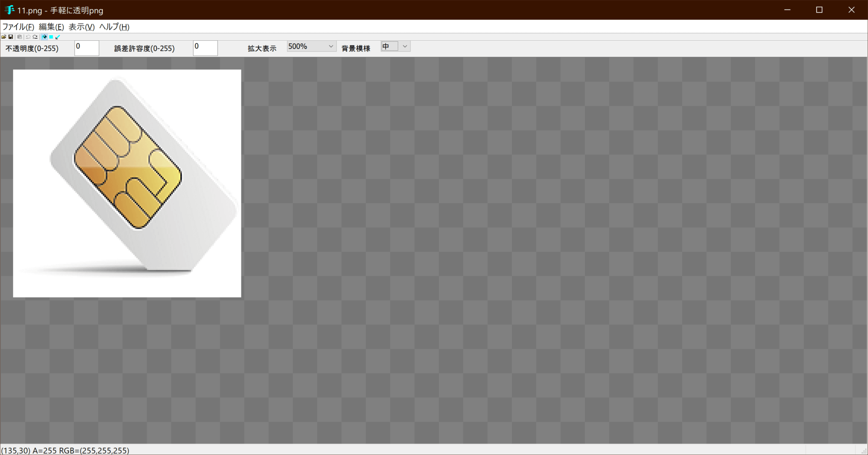
Task: Minimize the 手軽に透明png window
Action: [x=787, y=10]
